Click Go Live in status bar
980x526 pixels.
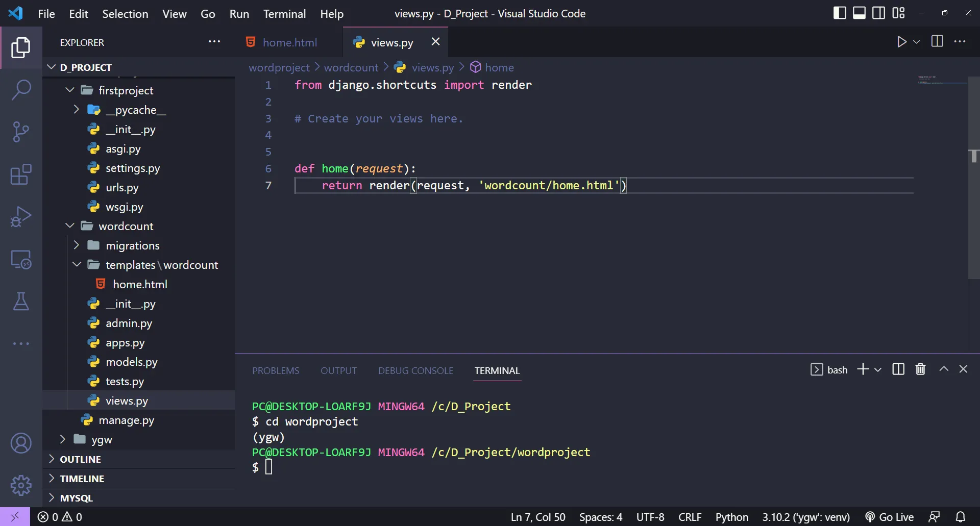point(890,517)
